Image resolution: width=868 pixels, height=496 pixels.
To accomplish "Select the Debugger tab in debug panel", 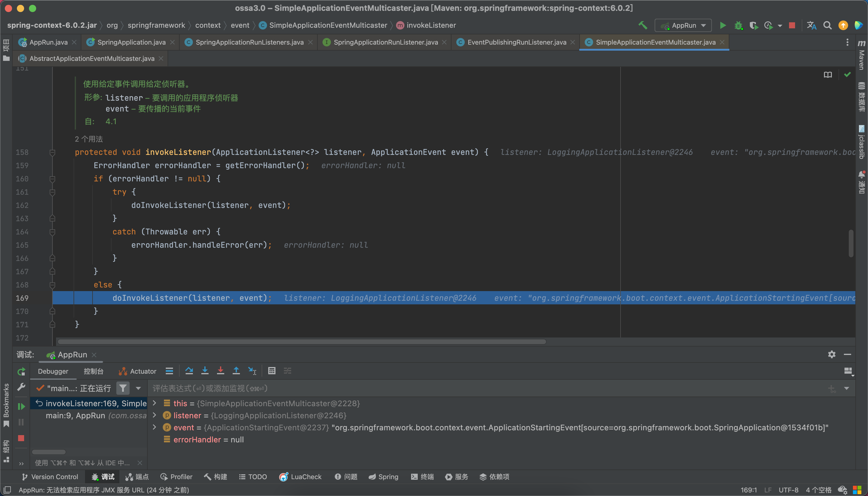I will click(x=52, y=371).
